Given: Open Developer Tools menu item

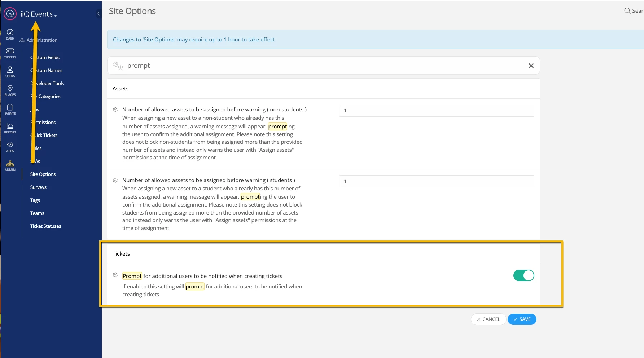Looking at the screenshot, I should (47, 83).
